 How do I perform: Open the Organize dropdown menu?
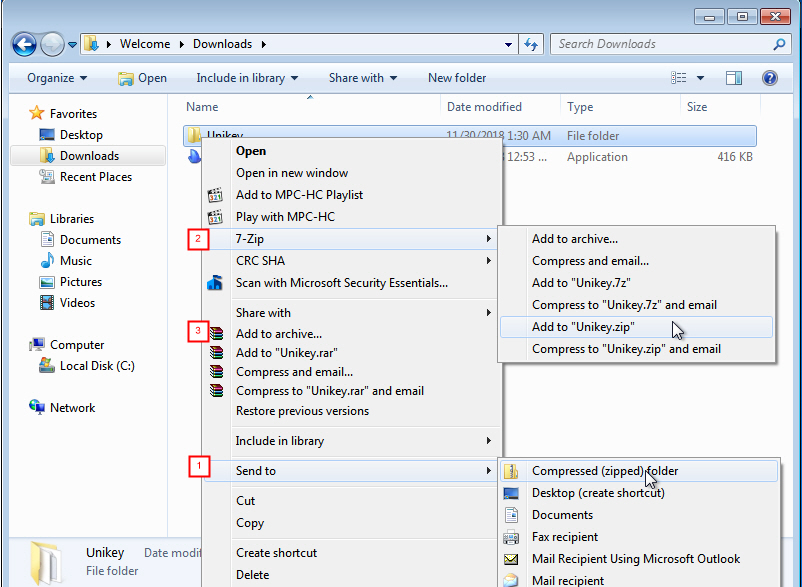click(x=57, y=78)
